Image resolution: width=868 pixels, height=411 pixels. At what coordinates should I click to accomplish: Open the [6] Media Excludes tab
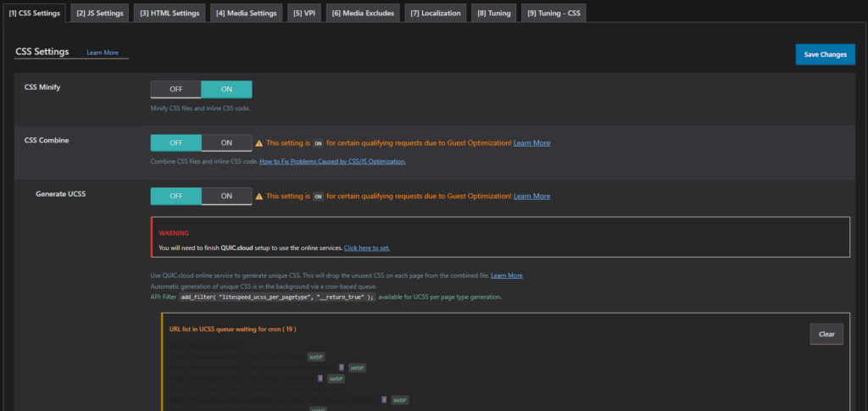pos(363,13)
